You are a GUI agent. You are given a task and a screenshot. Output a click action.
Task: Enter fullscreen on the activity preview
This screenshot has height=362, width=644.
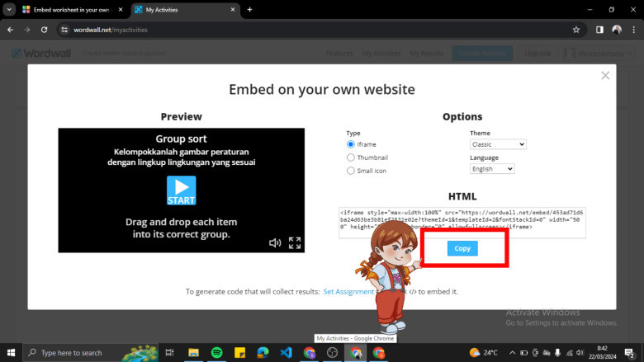tap(295, 242)
